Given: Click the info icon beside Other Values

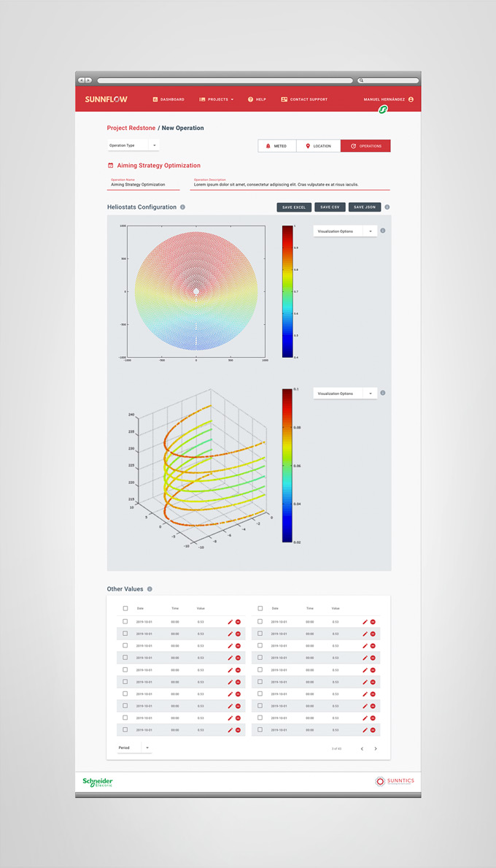Looking at the screenshot, I should [150, 589].
